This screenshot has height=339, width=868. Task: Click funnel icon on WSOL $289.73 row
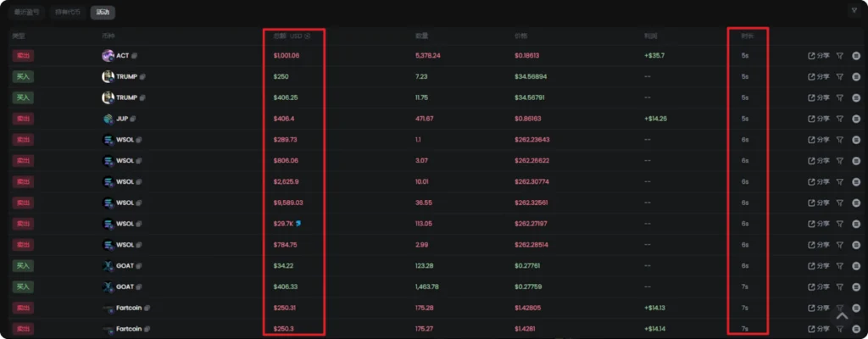840,140
